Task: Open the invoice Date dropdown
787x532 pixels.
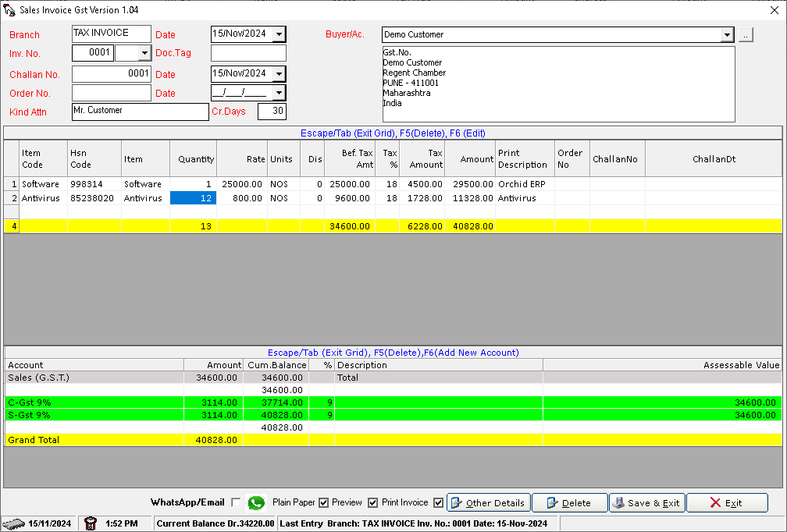Action: click(x=279, y=34)
